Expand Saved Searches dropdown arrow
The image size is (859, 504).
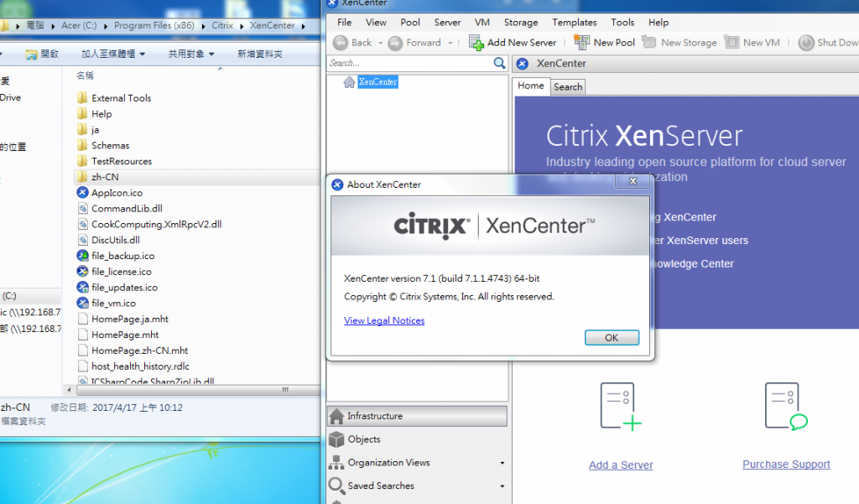(502, 486)
